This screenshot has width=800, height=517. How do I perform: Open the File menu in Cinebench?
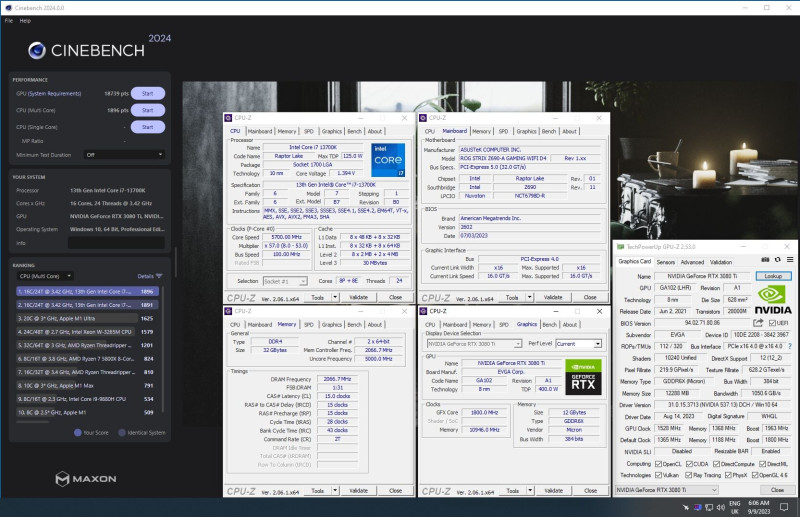[9, 21]
